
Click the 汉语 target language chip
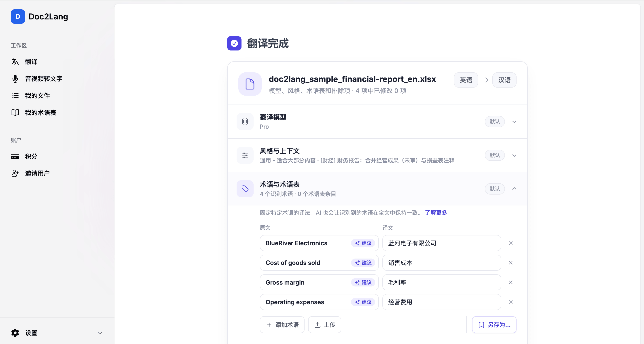click(504, 80)
